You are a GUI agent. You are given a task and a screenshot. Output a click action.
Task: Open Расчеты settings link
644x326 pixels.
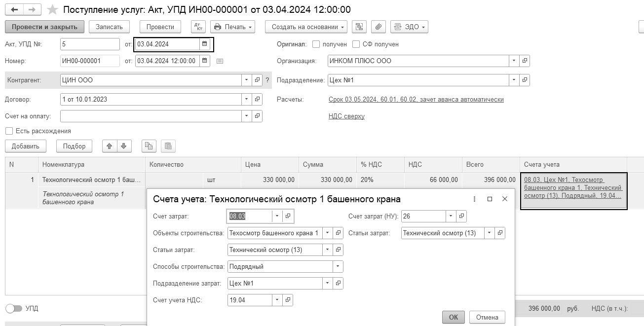pyautogui.click(x=416, y=99)
